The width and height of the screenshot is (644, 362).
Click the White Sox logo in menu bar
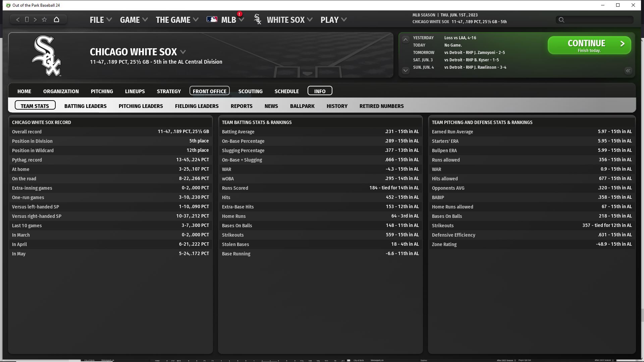(258, 19)
